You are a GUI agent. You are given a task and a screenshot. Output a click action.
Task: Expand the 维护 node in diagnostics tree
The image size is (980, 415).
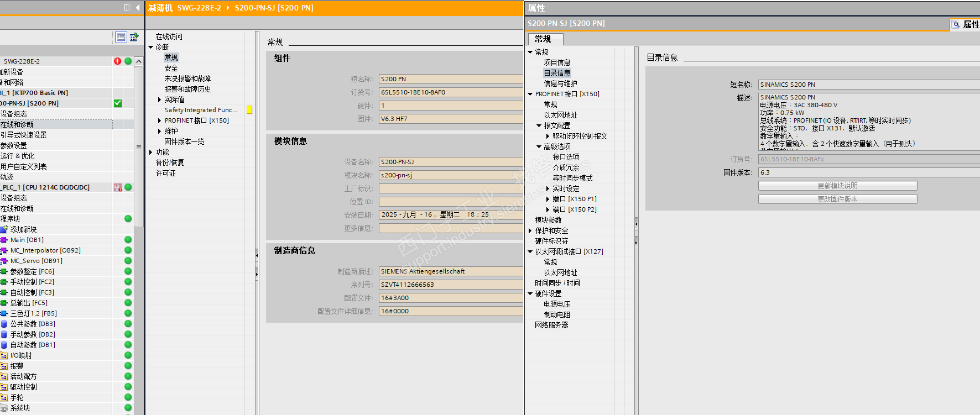[159, 131]
